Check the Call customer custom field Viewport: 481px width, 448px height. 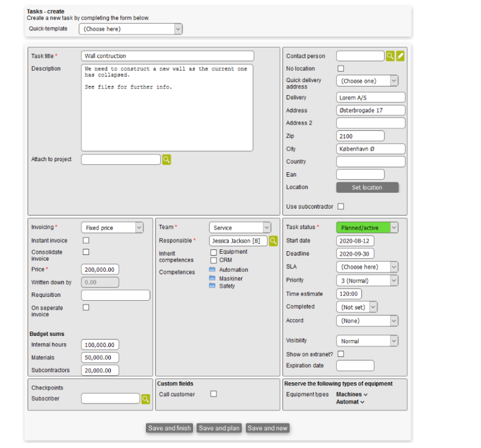pos(214,394)
